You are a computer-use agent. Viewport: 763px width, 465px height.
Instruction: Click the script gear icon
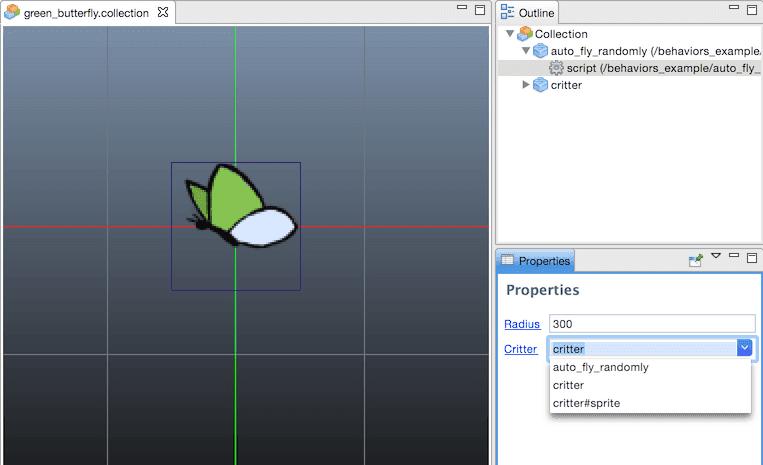[556, 68]
